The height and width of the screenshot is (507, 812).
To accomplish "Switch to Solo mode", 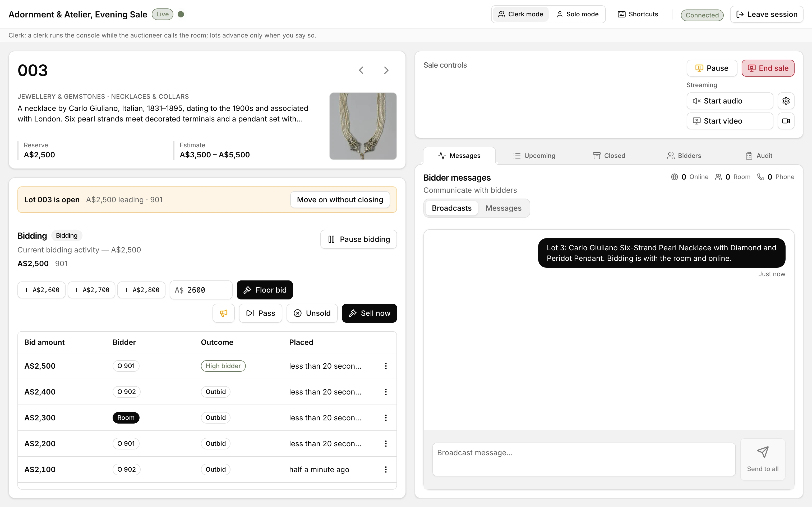I will [x=578, y=15].
